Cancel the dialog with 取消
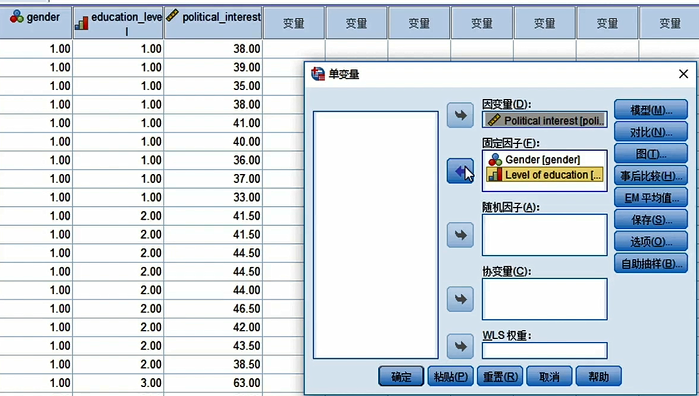699x396 pixels. coord(549,376)
